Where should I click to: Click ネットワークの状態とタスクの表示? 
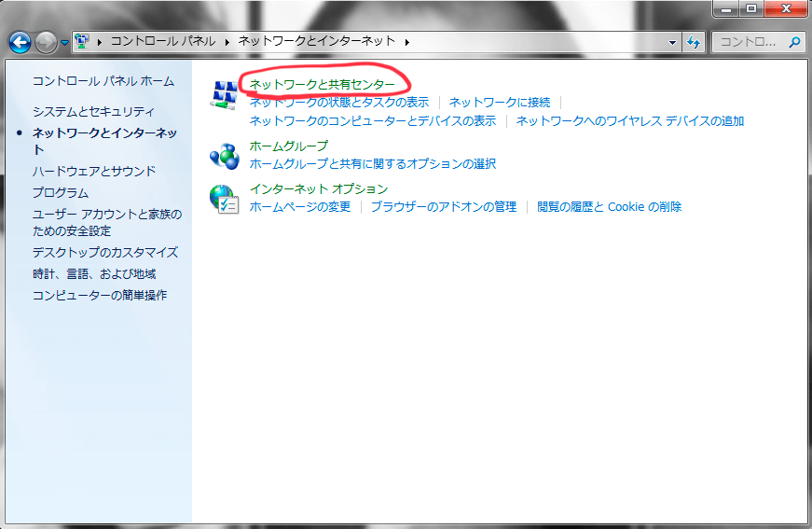(x=339, y=103)
